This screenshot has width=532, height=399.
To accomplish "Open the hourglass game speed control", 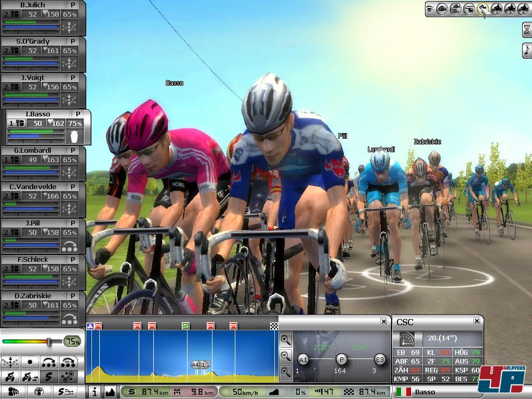I will (527, 30).
